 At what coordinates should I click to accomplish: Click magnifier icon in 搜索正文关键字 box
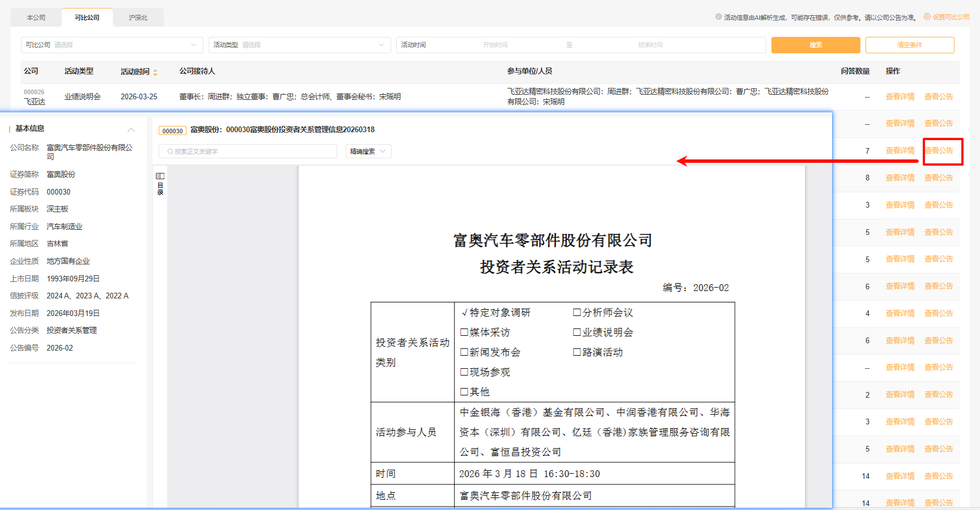170,151
